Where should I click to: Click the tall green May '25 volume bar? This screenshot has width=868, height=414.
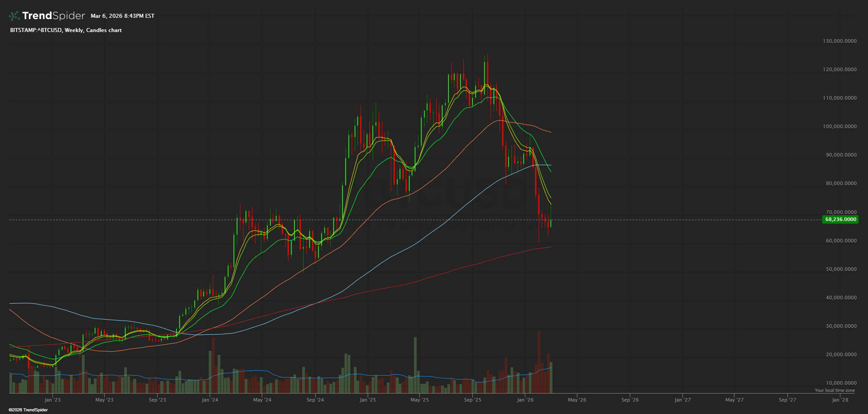point(415,365)
